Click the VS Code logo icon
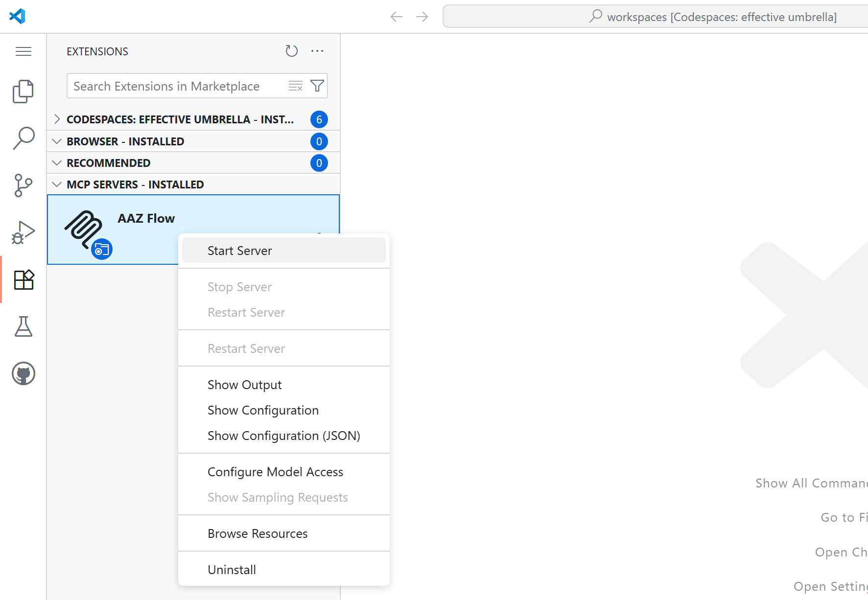Screen dimensions: 868x600 17,16
